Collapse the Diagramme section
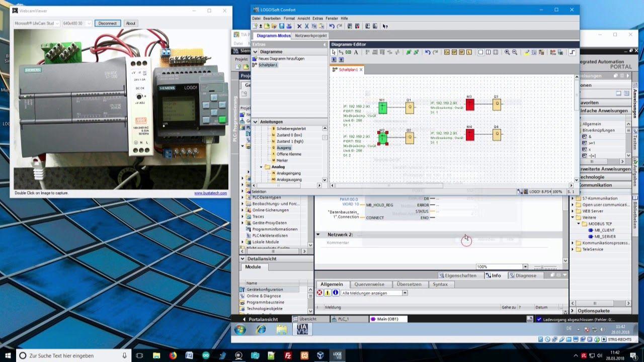The width and height of the screenshot is (644, 362). [256, 52]
